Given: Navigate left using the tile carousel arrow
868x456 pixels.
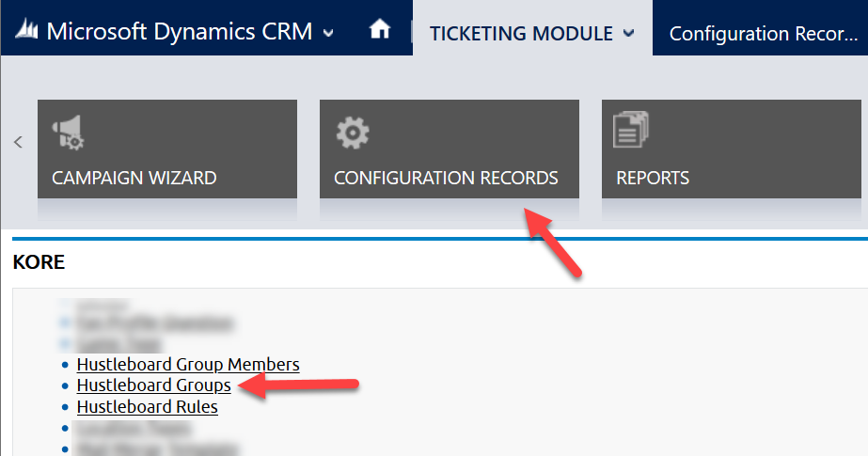Looking at the screenshot, I should (x=18, y=142).
